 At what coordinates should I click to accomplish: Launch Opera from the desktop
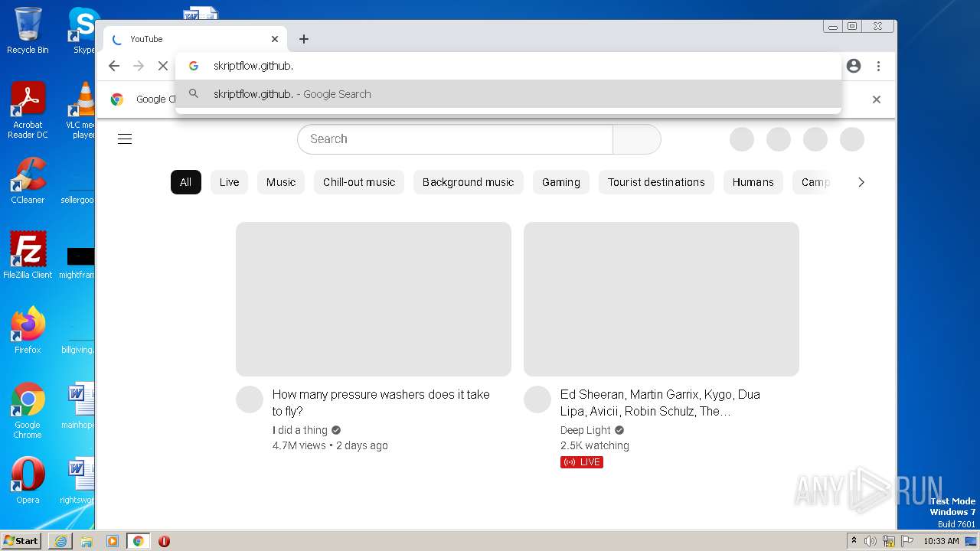(28, 481)
